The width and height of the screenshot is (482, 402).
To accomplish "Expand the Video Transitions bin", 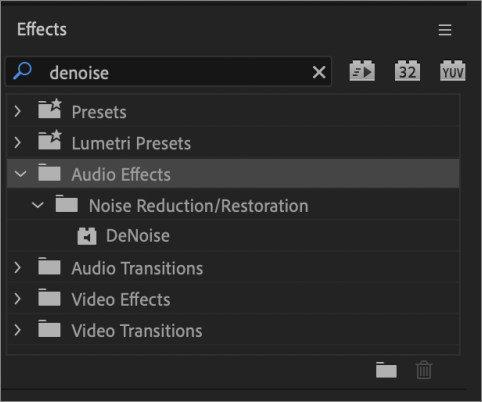I will 18,330.
